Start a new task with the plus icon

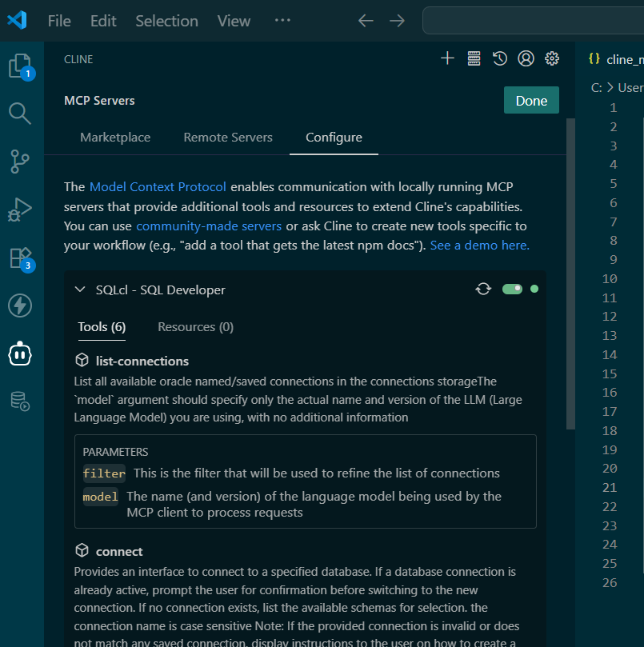pos(447,58)
